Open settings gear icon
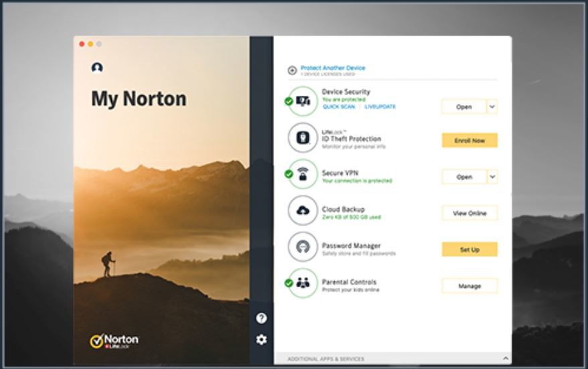 coord(261,340)
